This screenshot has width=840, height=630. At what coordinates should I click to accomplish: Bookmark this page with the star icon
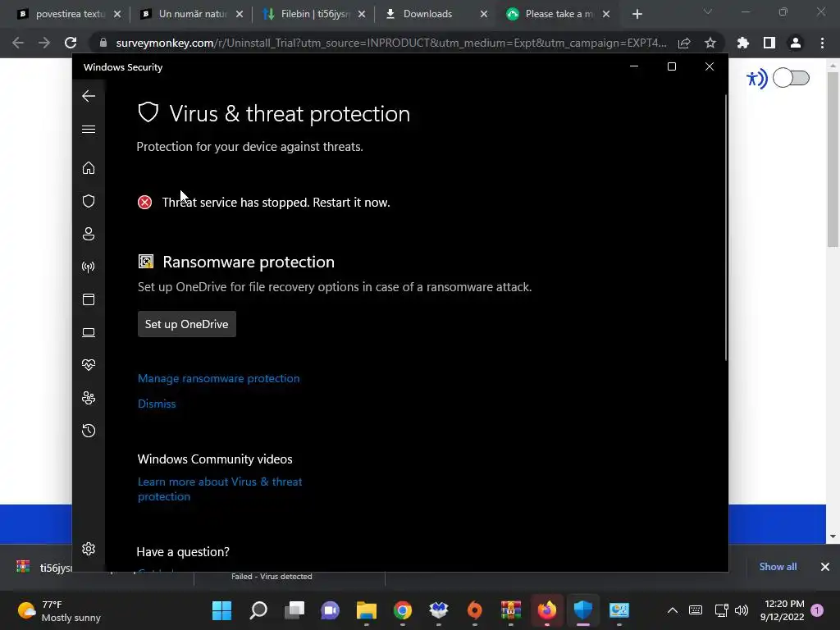[x=710, y=43]
